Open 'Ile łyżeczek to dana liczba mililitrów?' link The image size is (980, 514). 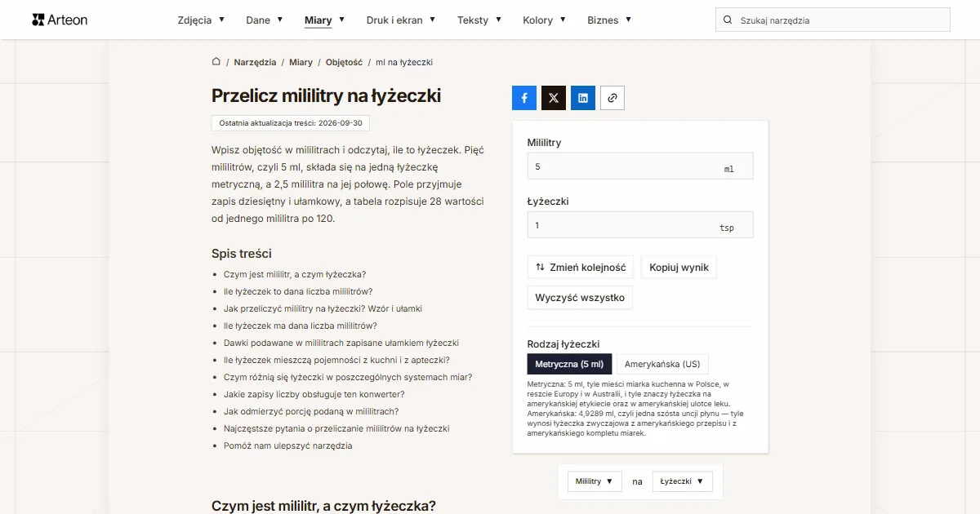click(x=298, y=291)
